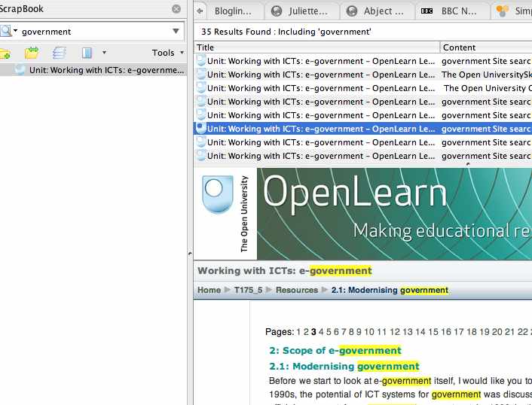Click the current page number 3

point(313,332)
